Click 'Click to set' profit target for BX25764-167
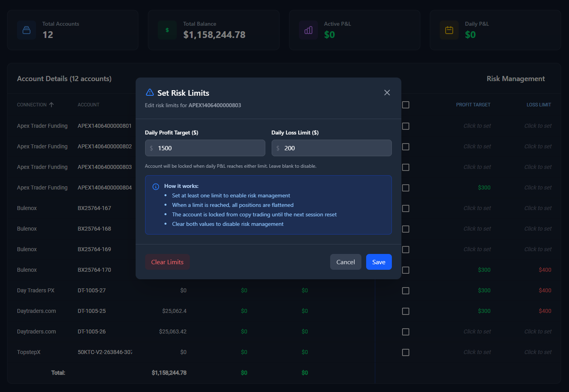 (477, 208)
